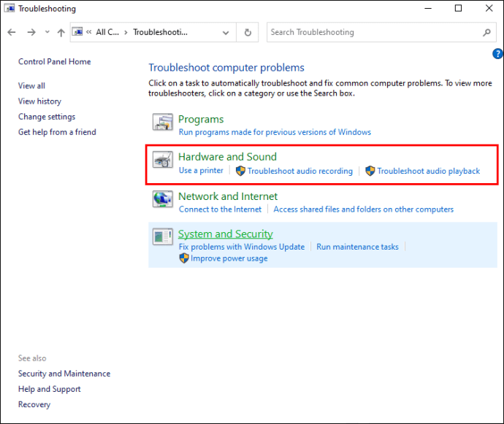Screen dimensions: 504x424
Task: Click the address bar control panel icon
Action: pyautogui.click(x=77, y=31)
